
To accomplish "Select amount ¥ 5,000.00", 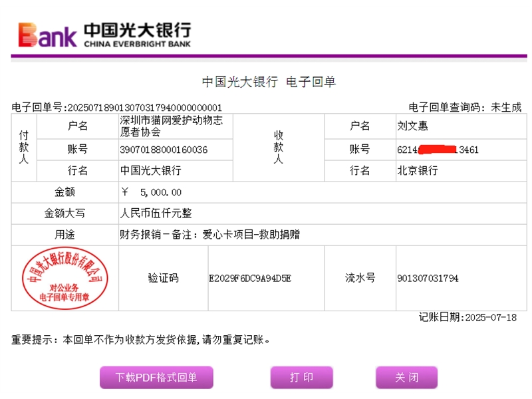I will point(152,192).
